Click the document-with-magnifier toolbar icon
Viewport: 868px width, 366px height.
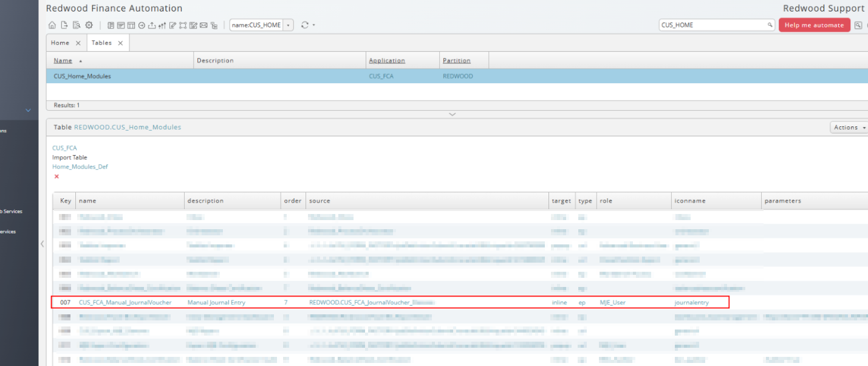(77, 25)
